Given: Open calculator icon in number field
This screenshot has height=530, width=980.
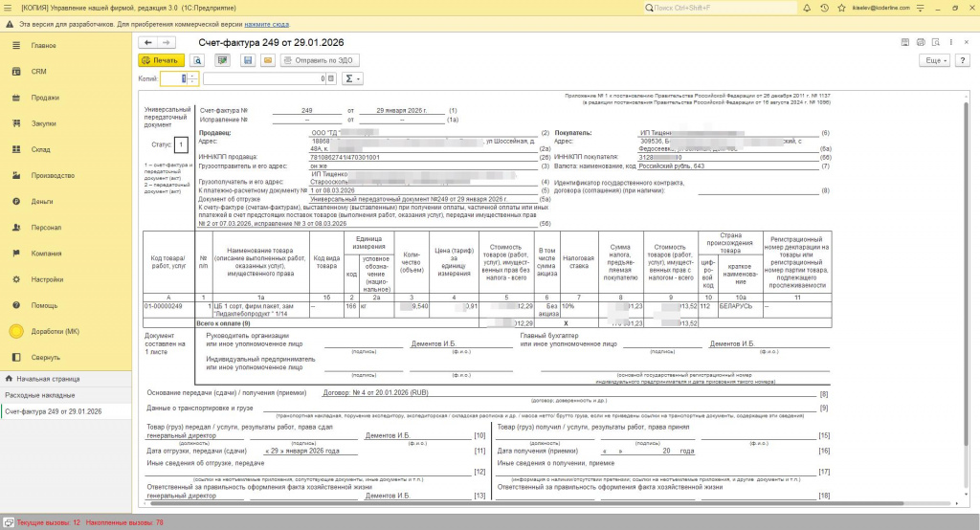Looking at the screenshot, I should pyautogui.click(x=331, y=78).
